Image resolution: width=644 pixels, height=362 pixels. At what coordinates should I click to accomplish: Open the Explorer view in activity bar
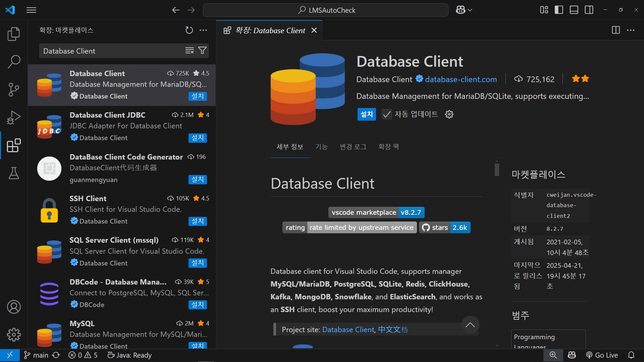click(x=14, y=34)
